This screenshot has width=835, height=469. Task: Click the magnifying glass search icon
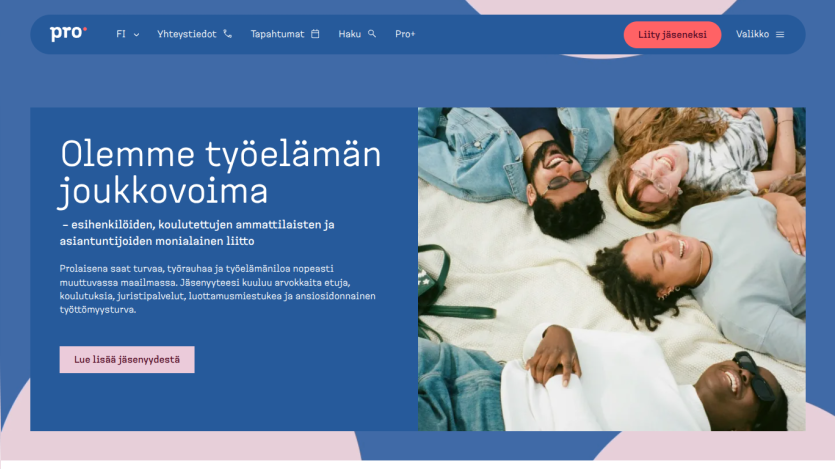(x=372, y=34)
